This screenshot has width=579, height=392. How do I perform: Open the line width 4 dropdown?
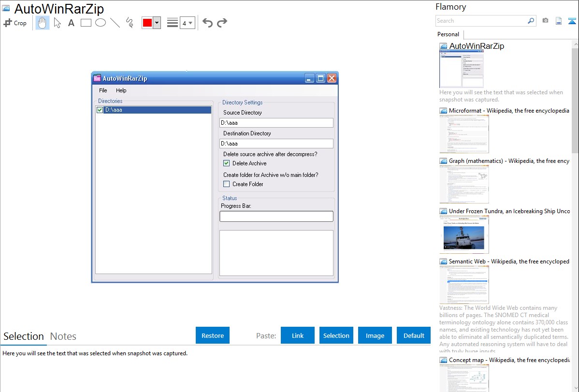[187, 23]
